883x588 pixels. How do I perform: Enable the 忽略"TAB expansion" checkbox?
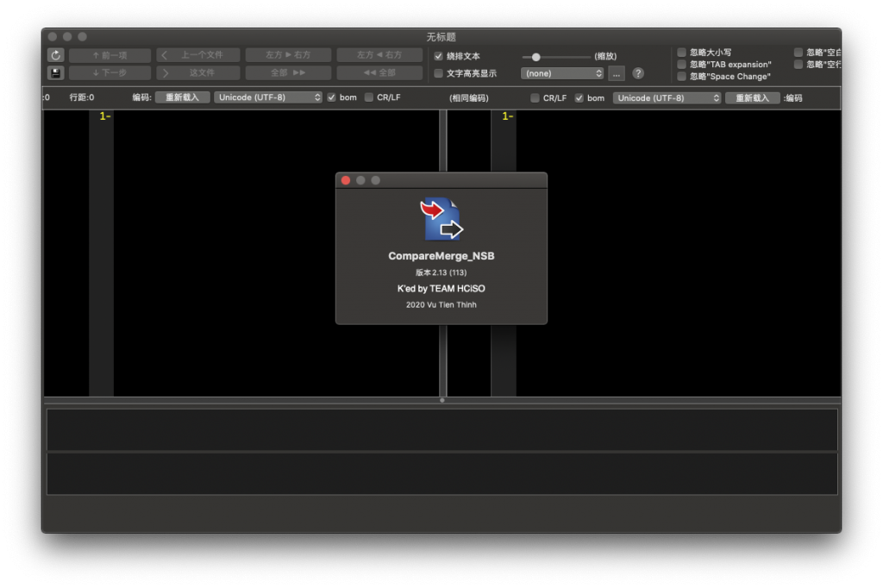(x=681, y=64)
